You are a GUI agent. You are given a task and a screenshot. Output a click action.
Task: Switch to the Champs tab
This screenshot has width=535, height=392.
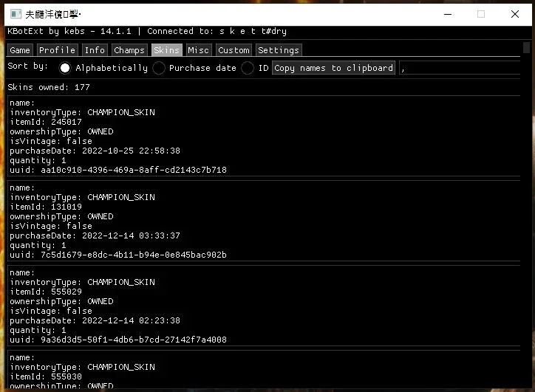[129, 50]
